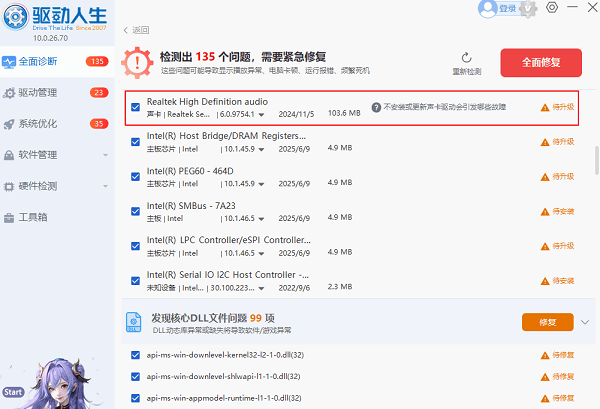Click the user avatar login icon

[x=487, y=8]
